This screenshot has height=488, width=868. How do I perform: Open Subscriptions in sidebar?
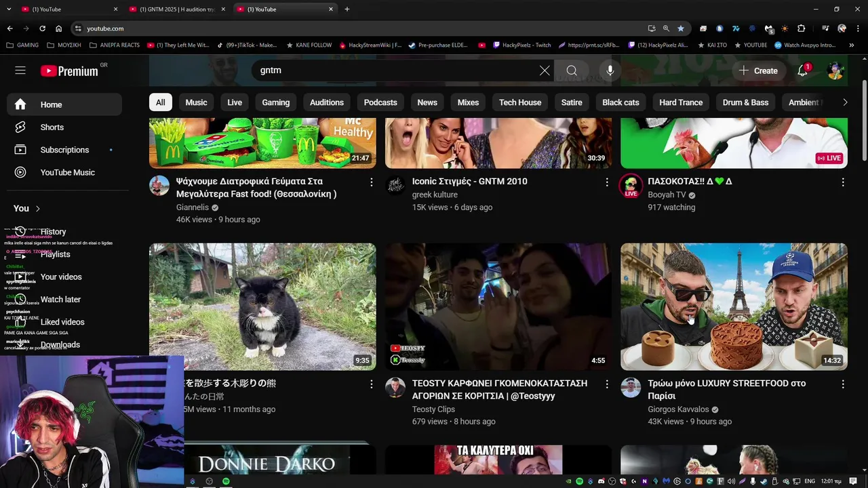tap(64, 150)
